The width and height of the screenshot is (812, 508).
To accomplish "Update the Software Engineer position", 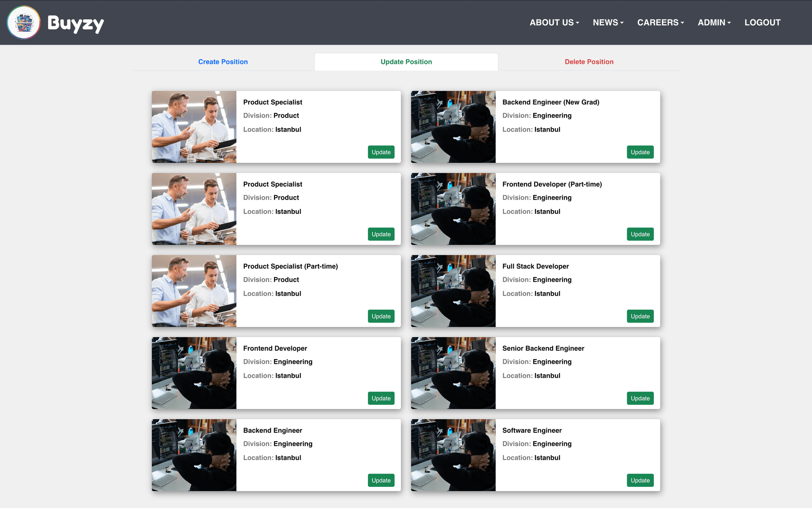I will (640, 481).
